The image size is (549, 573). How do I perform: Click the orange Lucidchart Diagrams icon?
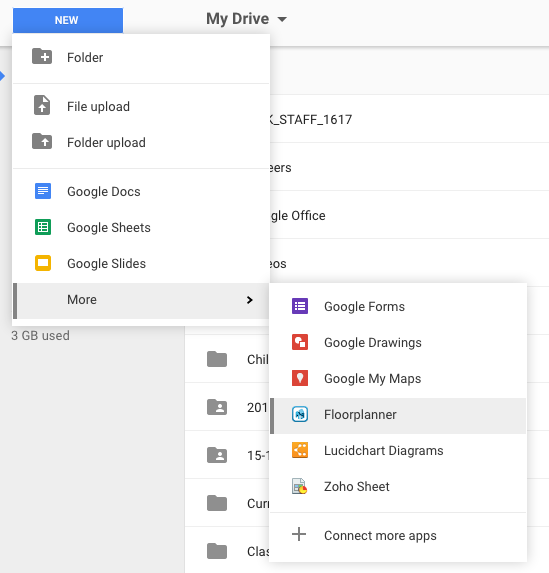[x=300, y=450]
